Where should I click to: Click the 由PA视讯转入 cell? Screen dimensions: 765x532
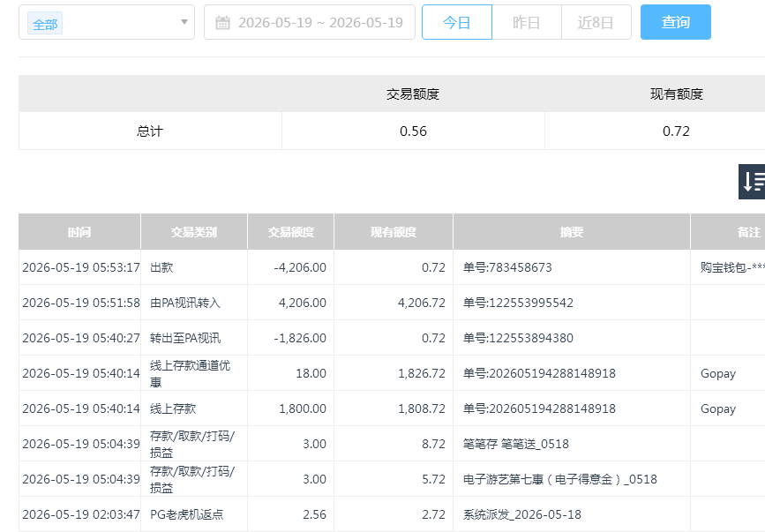coord(194,303)
